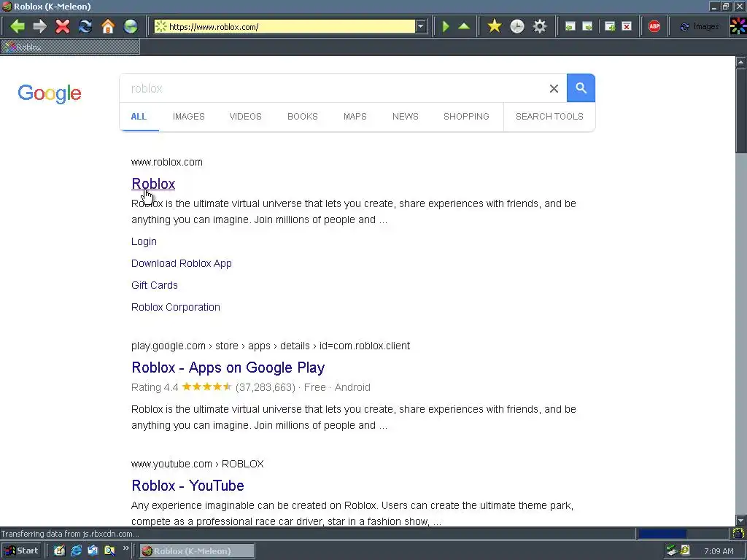747x560 pixels.
Task: Go back with the green left arrow
Action: point(18,26)
